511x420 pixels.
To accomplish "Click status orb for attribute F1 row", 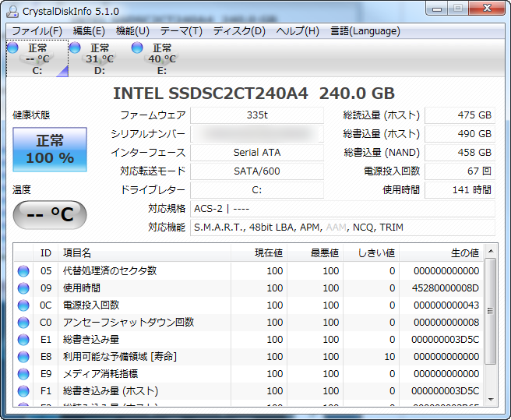I will tap(23, 390).
